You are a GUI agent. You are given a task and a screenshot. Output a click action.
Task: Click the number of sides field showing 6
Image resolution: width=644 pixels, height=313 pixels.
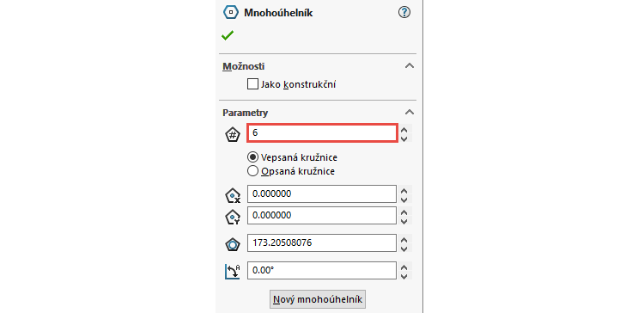click(322, 133)
